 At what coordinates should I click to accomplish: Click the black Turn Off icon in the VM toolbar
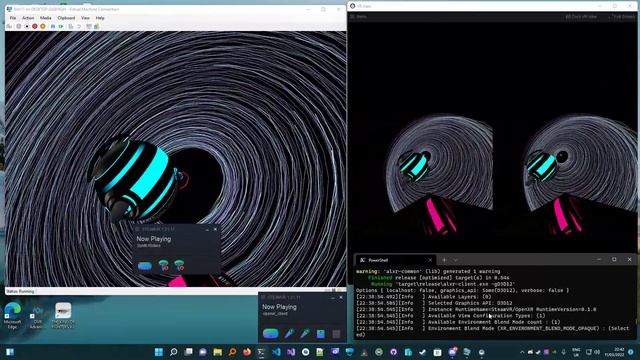[x=27, y=27]
